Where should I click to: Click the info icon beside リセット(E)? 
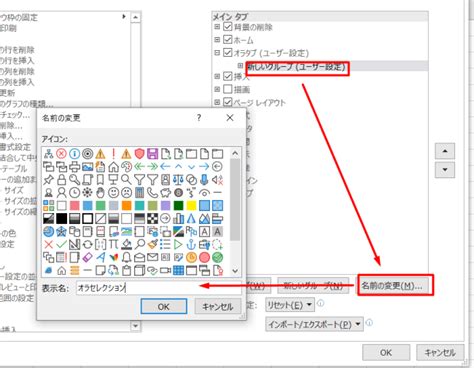click(320, 303)
